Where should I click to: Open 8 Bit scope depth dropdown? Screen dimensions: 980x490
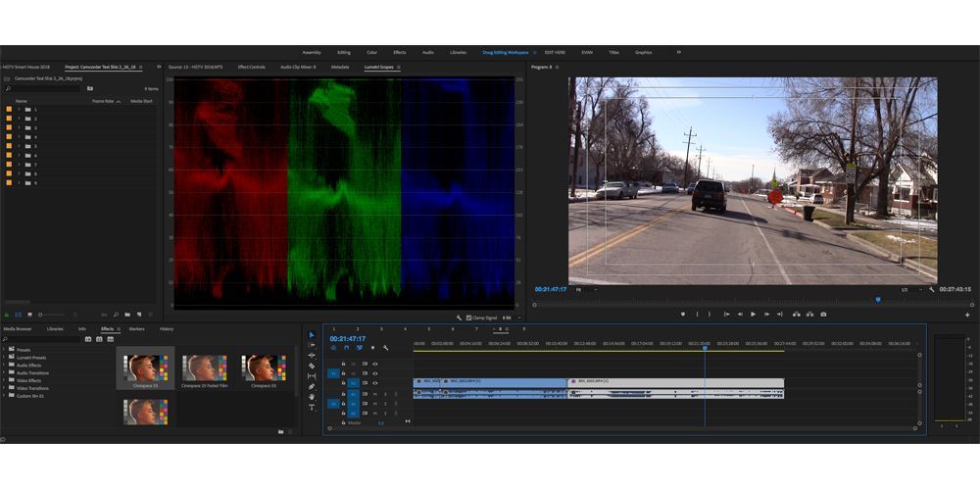coord(512,318)
